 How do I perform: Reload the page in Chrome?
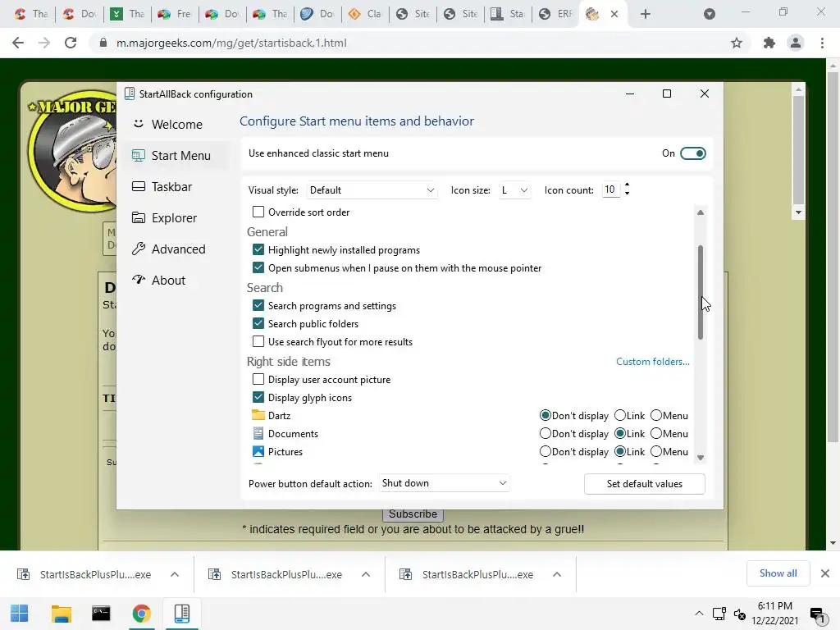click(x=71, y=43)
